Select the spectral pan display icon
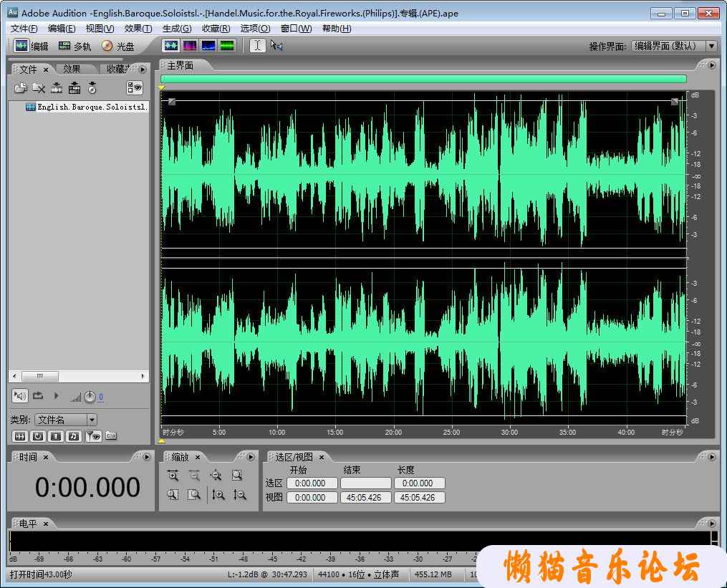The height and width of the screenshot is (588, 727). 208,45
